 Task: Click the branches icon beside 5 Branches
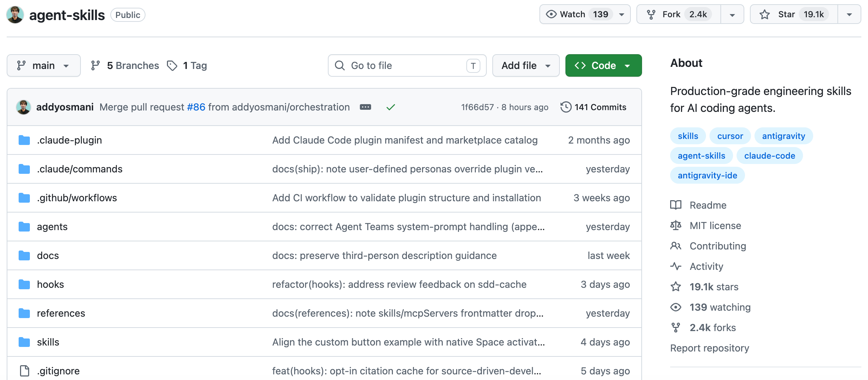coord(95,65)
